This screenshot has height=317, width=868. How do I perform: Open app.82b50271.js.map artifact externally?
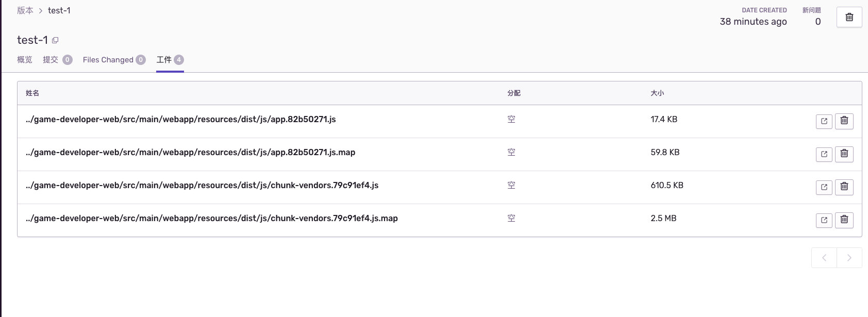tap(824, 154)
